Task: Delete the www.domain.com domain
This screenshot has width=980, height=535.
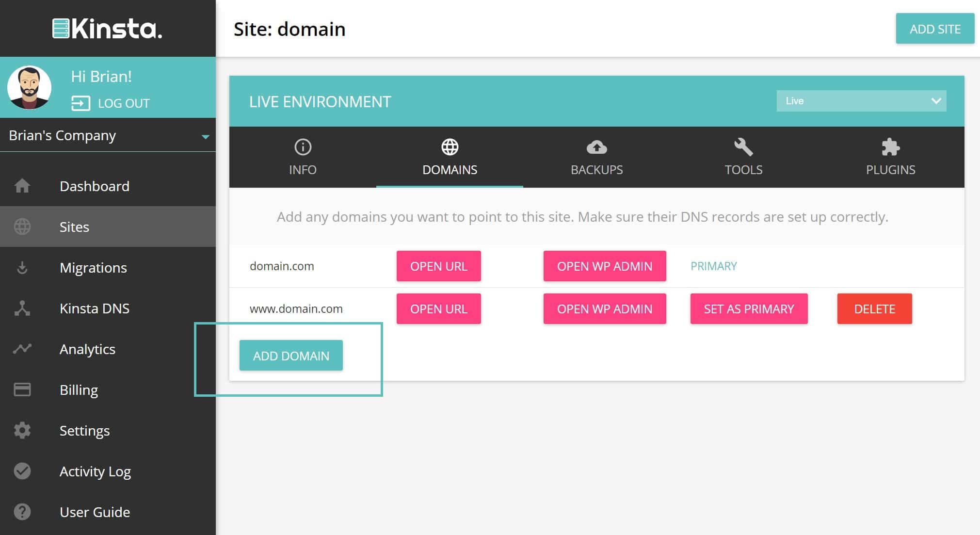Action: pos(874,309)
